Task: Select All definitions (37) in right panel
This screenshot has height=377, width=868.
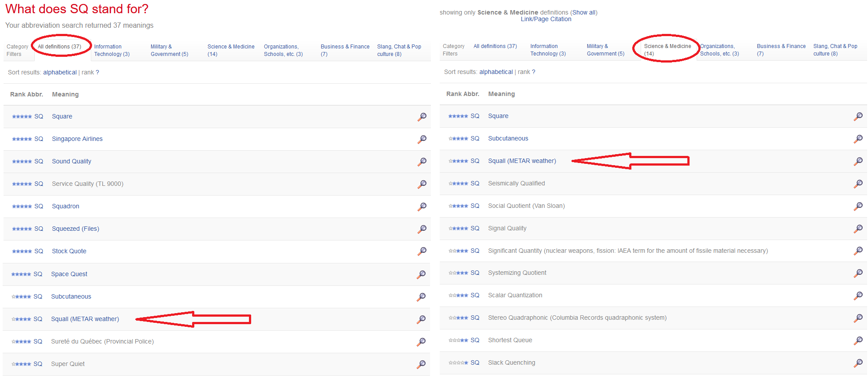Action: coord(495,46)
